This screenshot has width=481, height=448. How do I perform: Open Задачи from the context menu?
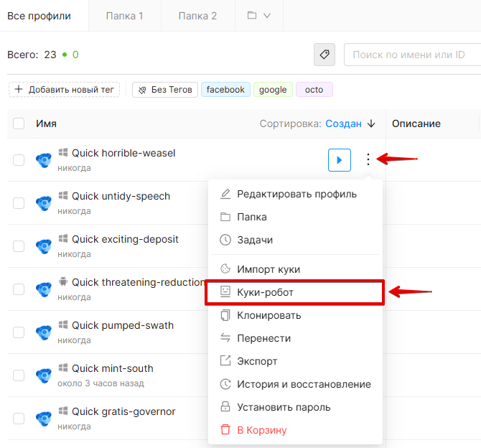[x=295, y=240]
